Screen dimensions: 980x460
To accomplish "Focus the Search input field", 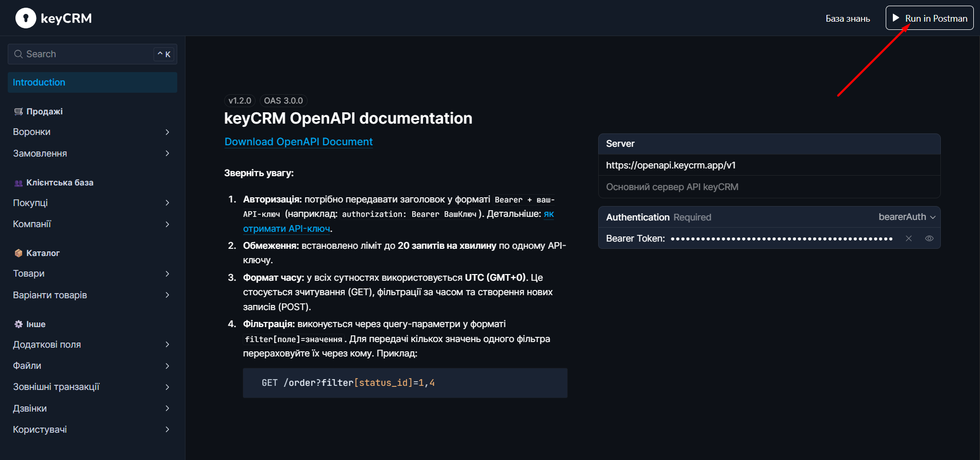I will coord(92,54).
